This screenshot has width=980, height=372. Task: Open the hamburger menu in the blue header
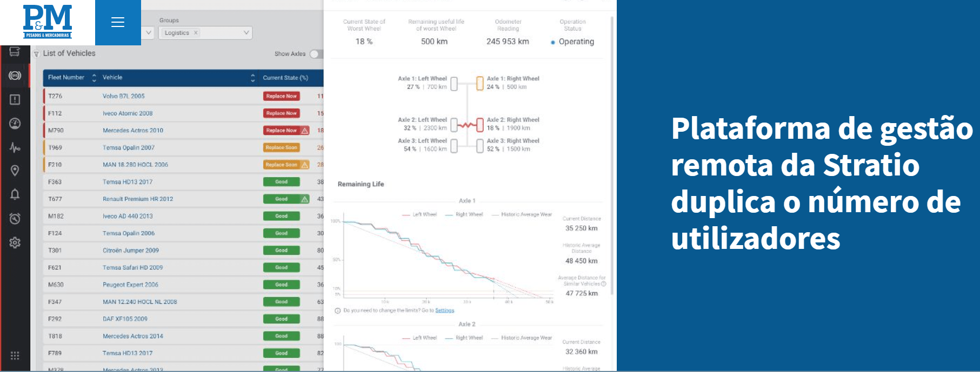click(x=118, y=22)
